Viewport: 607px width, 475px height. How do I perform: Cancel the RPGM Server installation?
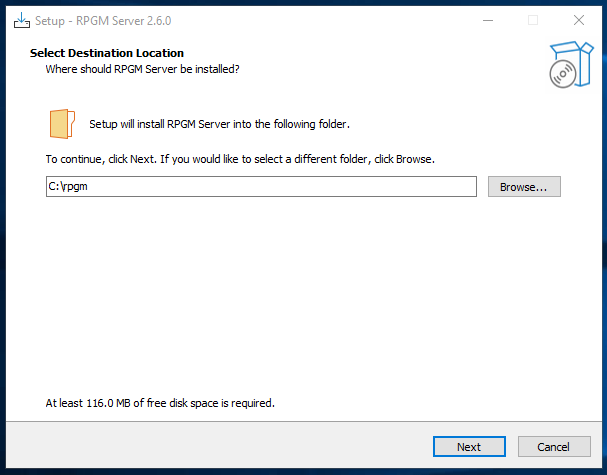pyautogui.click(x=553, y=447)
